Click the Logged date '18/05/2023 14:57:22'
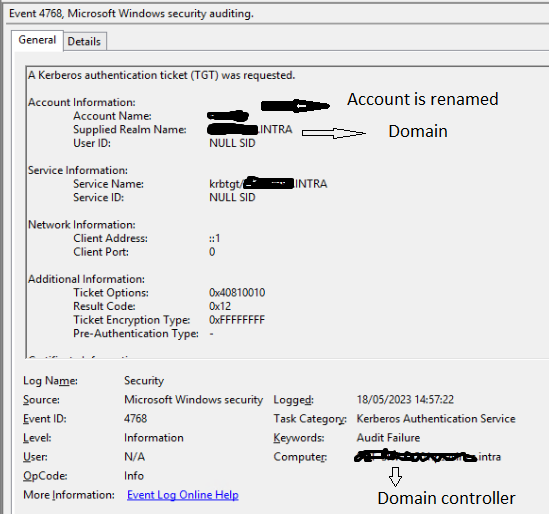This screenshot has width=549, height=514. (x=405, y=400)
